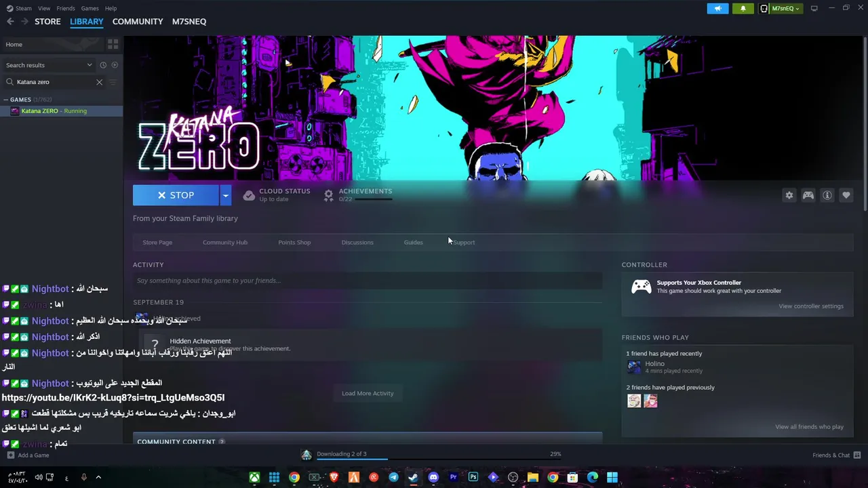Open the M7SNEQ profile tab
Viewport: 868px width, 488px height.
[189, 22]
